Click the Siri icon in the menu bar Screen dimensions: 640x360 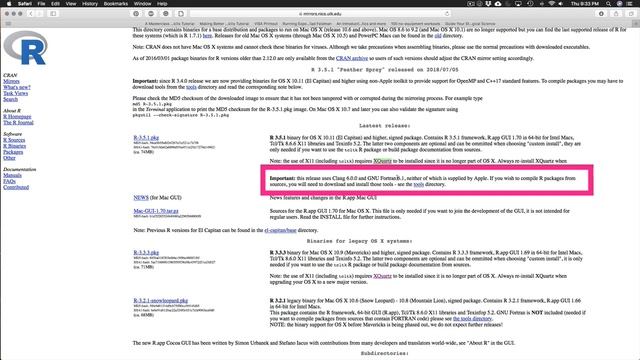pos(620,4)
